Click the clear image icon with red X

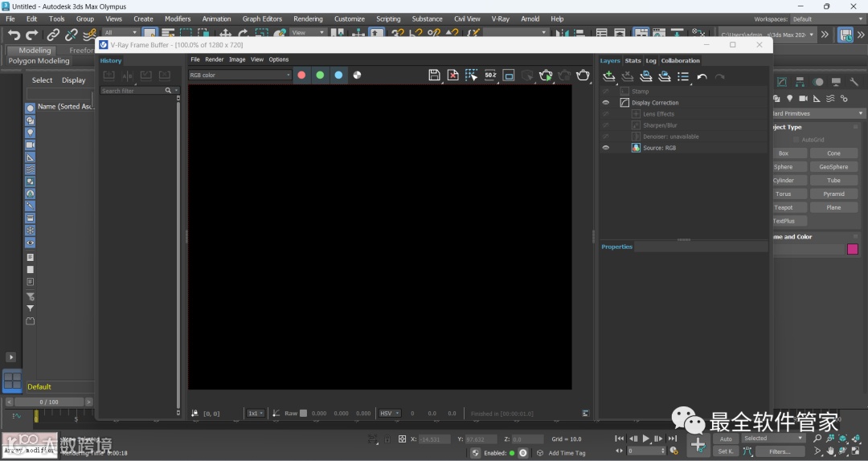(452, 75)
